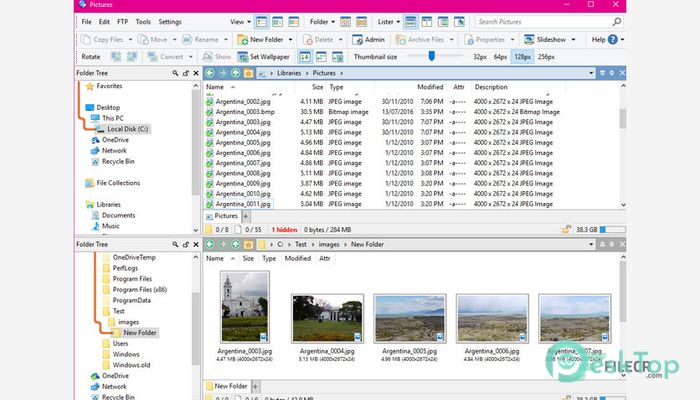
Task: Click the Pictures folder tab
Action: 222,216
